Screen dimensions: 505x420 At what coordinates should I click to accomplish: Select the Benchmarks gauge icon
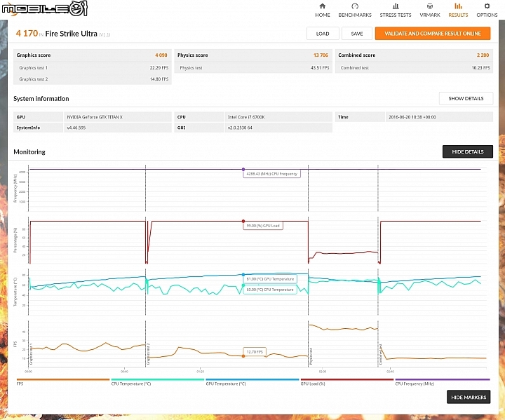pyautogui.click(x=355, y=6)
